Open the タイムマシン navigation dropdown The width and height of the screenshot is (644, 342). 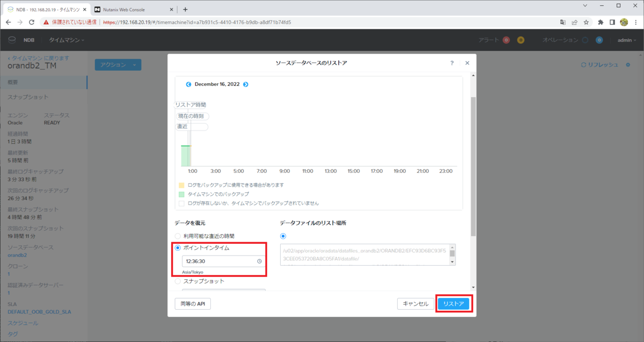(67, 39)
